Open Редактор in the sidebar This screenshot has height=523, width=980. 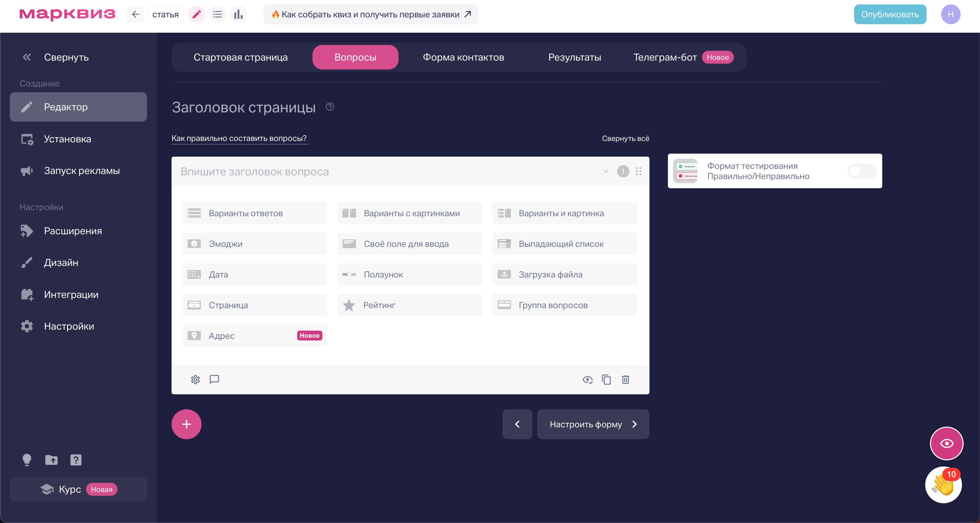click(78, 107)
